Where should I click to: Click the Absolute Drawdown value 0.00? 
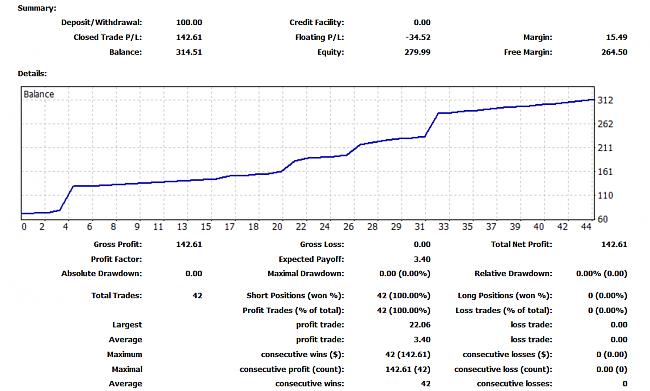(194, 274)
